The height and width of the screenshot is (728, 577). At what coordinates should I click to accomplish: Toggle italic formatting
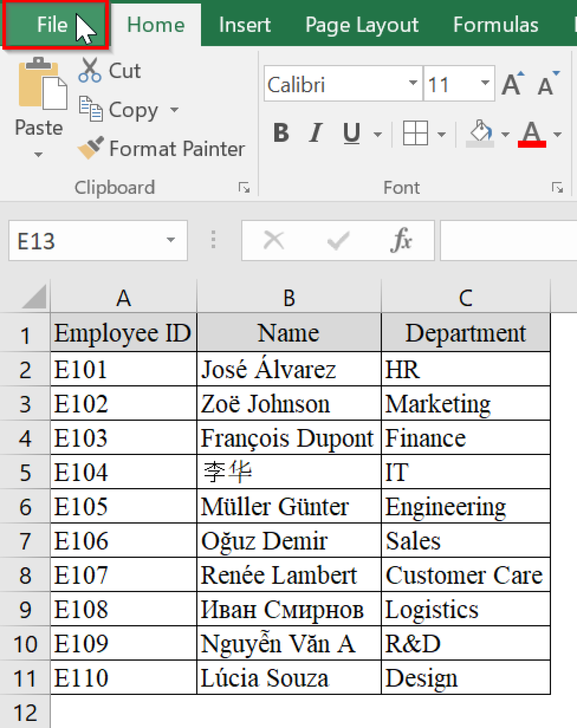coord(315,133)
